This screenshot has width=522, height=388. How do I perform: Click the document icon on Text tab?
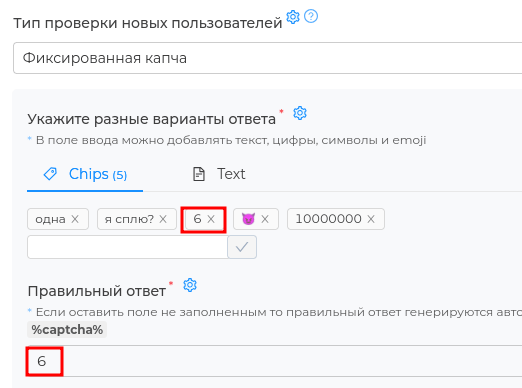[x=199, y=174]
